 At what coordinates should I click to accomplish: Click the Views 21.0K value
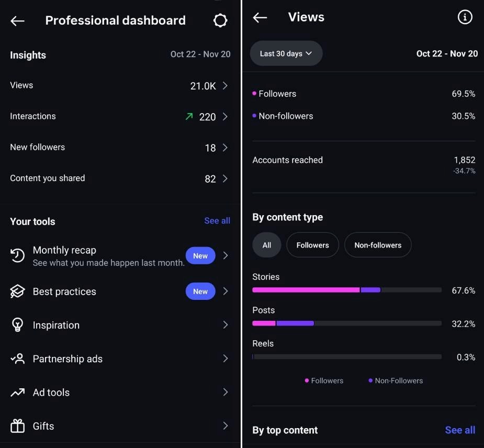203,86
